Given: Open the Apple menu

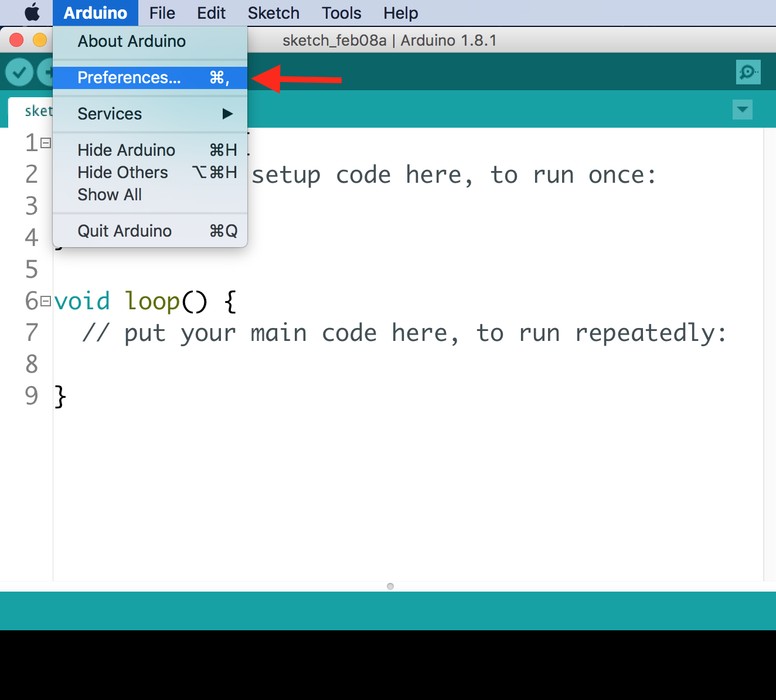Looking at the screenshot, I should [x=32, y=12].
